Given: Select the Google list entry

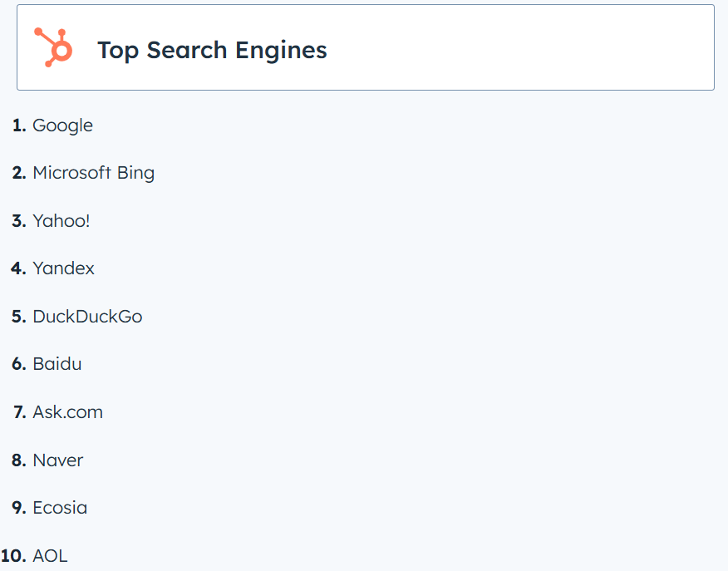Looking at the screenshot, I should 62,126.
